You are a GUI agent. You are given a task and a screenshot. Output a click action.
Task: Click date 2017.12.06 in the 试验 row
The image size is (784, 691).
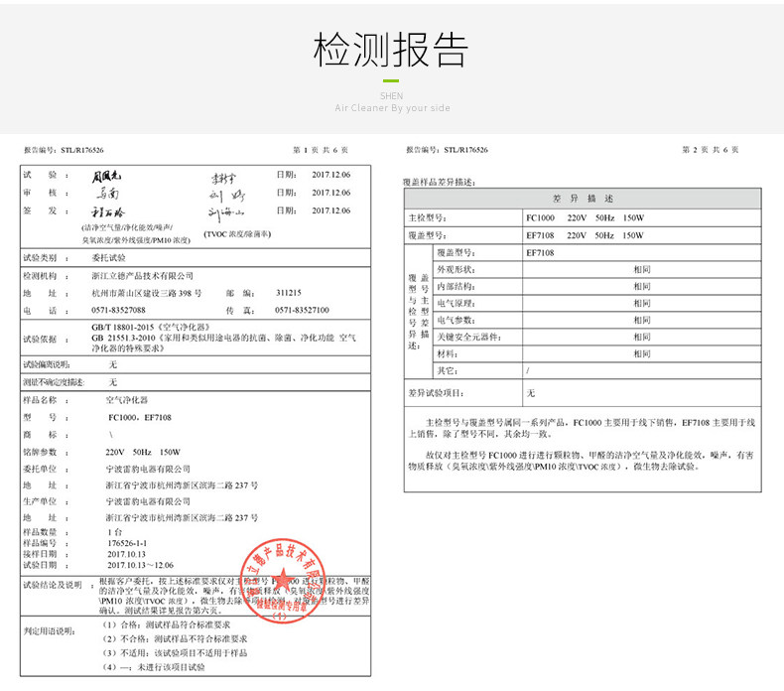pyautogui.click(x=331, y=175)
